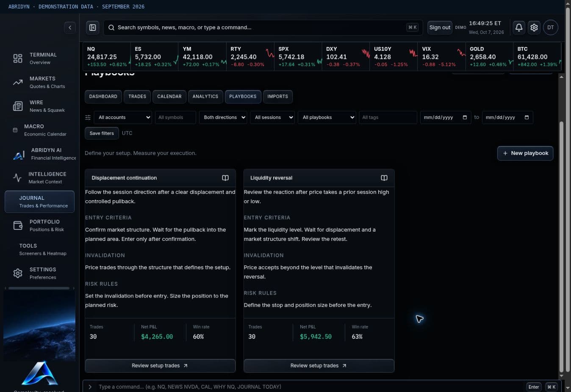Click the Intelligence pulse icon
The height and width of the screenshot is (392, 571).
(x=17, y=178)
